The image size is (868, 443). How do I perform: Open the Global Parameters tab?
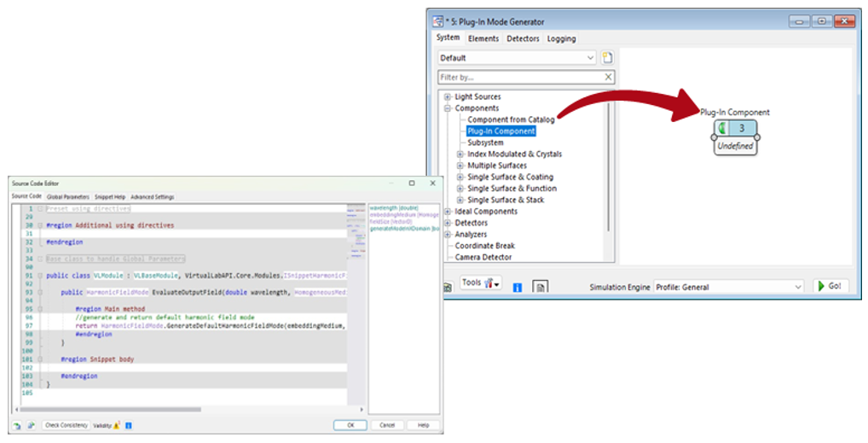67,197
